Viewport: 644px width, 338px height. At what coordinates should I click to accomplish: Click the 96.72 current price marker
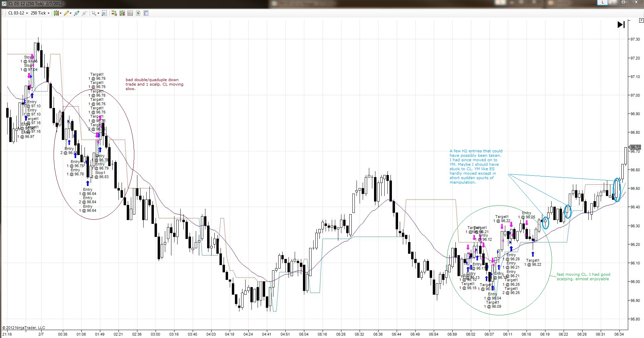[635, 147]
